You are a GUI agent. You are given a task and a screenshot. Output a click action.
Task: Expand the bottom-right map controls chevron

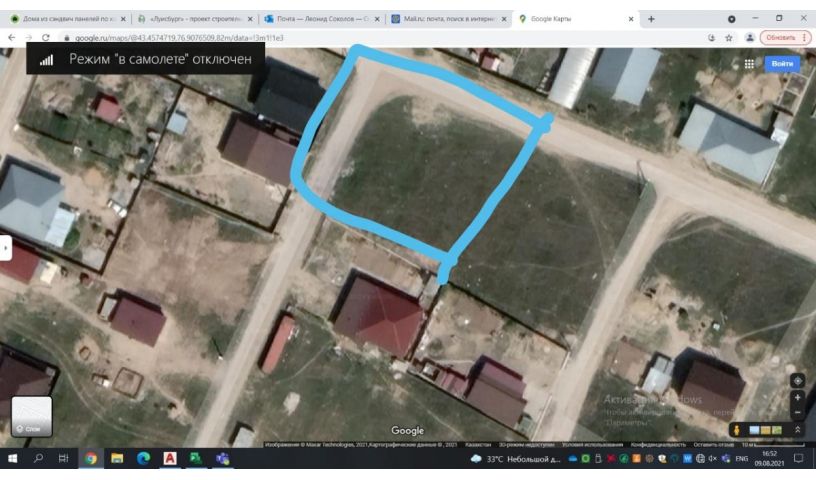(797, 429)
